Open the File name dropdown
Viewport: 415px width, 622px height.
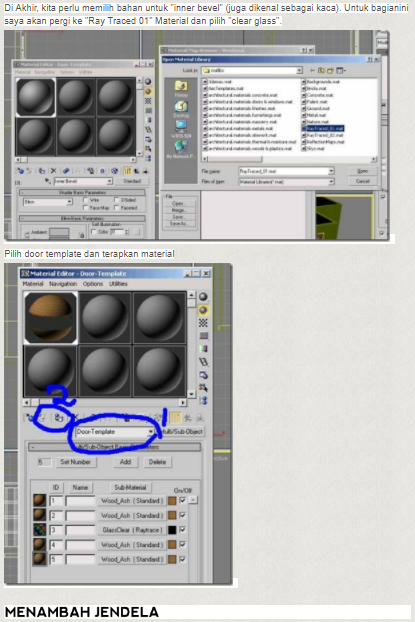coord(331,171)
